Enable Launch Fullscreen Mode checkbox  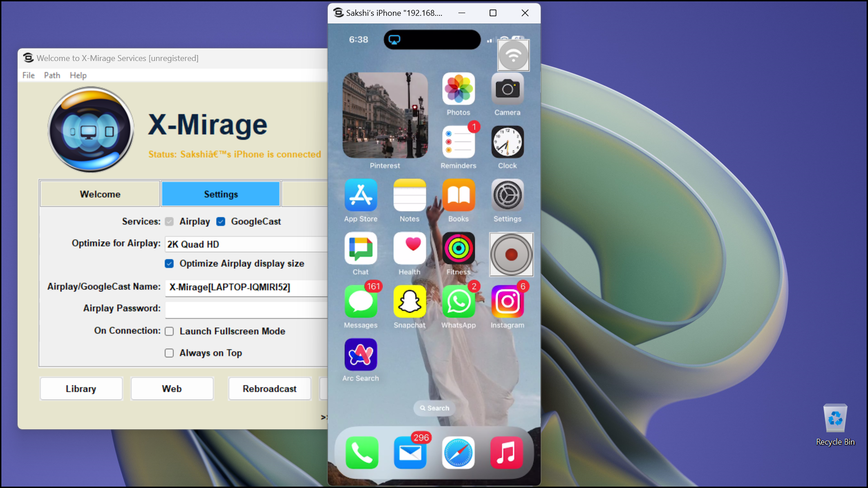click(169, 331)
